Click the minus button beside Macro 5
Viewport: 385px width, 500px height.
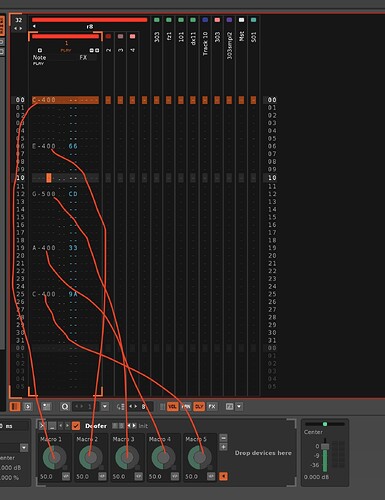click(224, 438)
